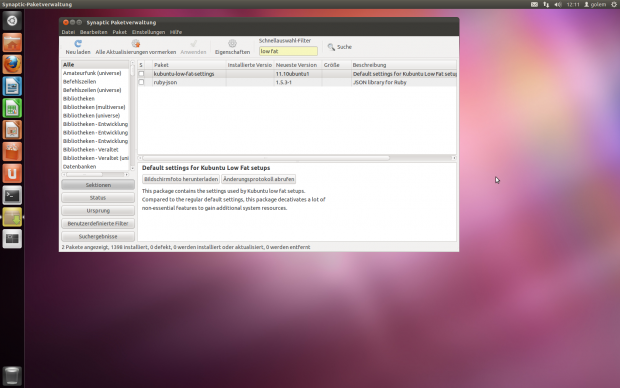Launch LibreOffice Writer from launcher
This screenshot has width=620, height=388.
[12, 86]
